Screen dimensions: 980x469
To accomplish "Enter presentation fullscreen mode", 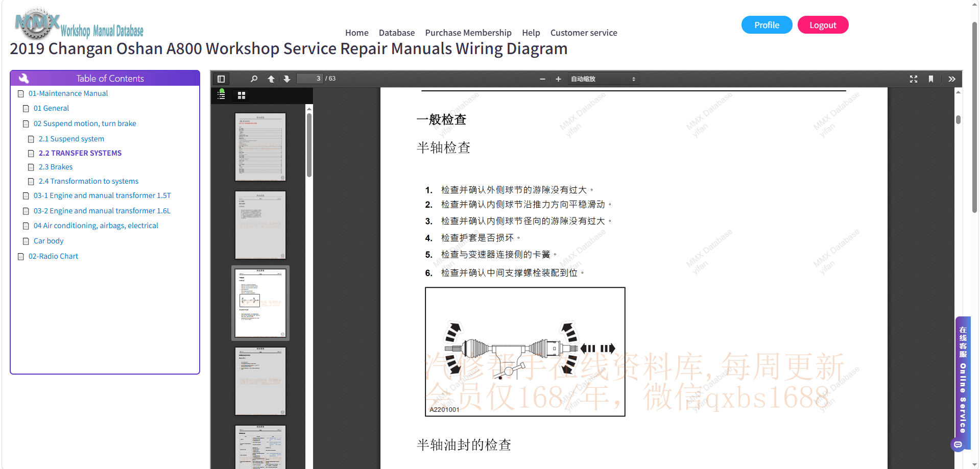I will [914, 79].
